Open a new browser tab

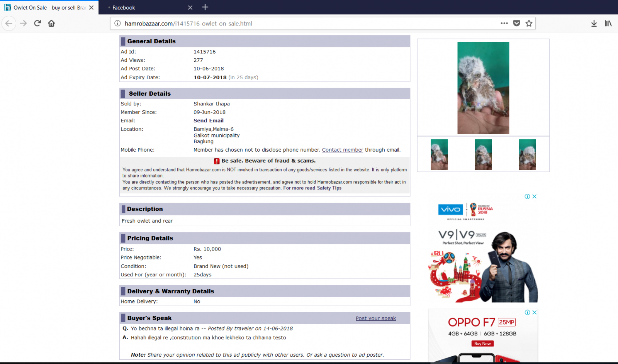coord(205,7)
